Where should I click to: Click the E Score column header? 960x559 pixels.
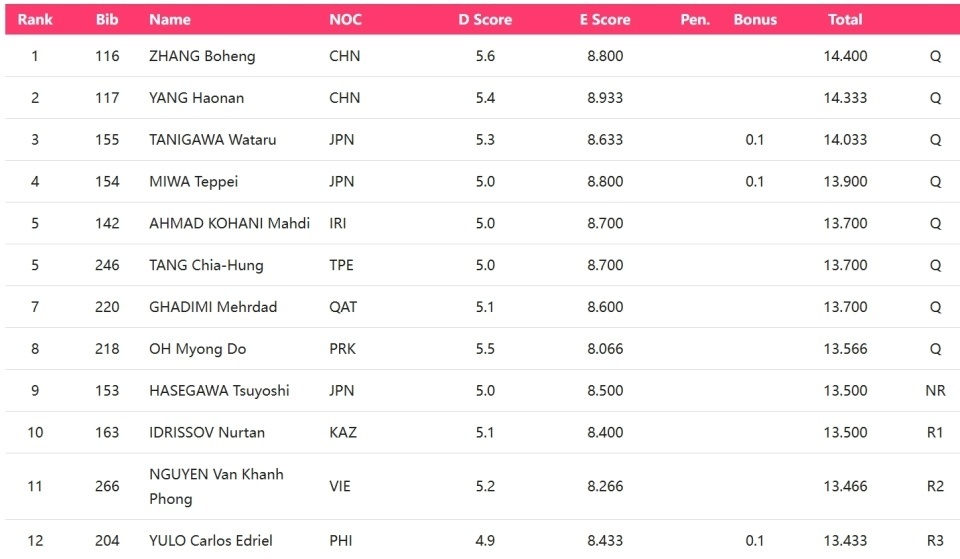[x=605, y=20]
